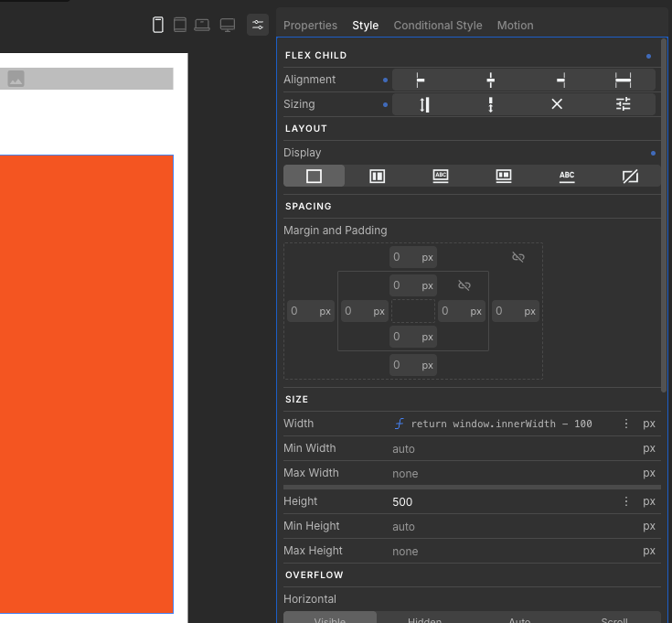
Task: Select the mobile phone device preview icon
Action: click(x=158, y=25)
